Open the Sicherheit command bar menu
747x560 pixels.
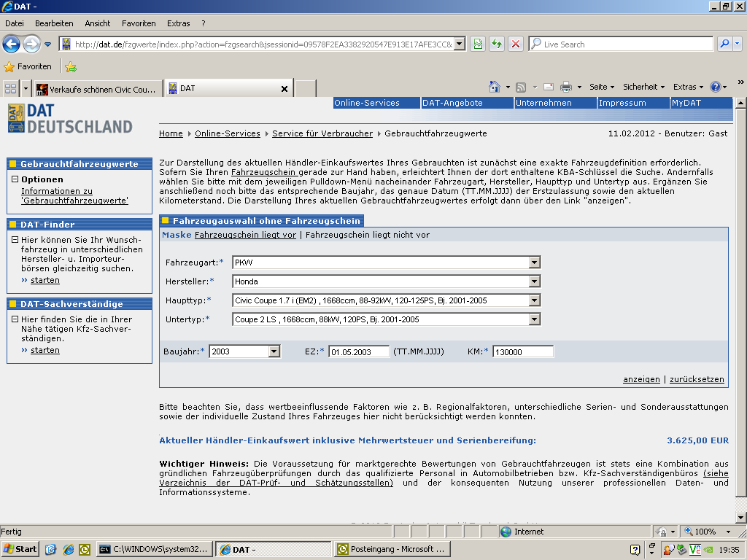[643, 87]
